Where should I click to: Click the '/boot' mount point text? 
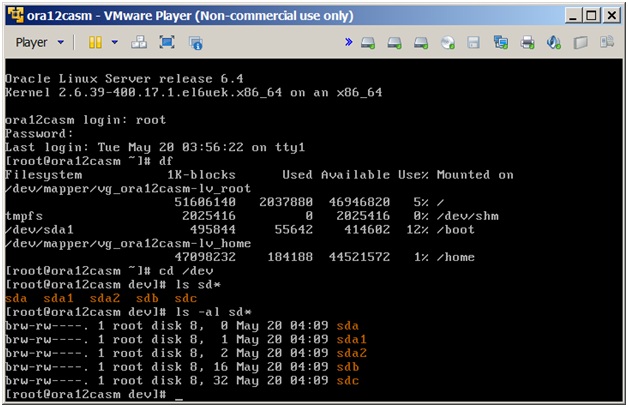click(x=455, y=230)
